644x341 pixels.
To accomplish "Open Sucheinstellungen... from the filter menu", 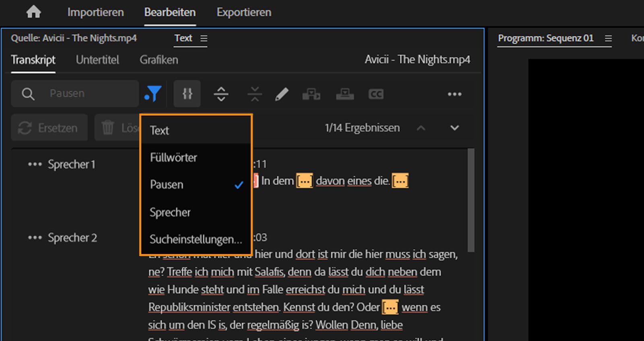I will tap(196, 239).
